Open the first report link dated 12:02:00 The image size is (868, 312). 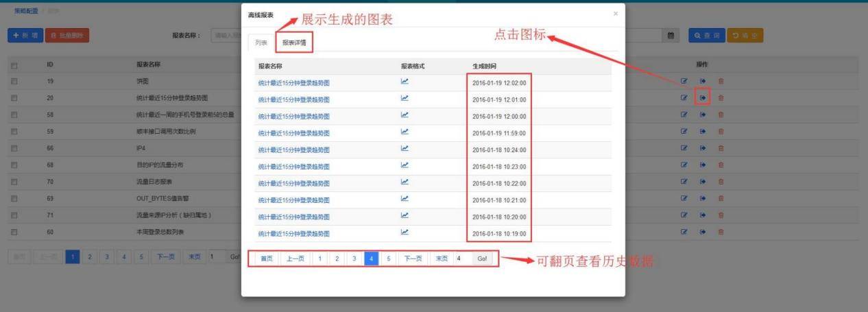tap(293, 82)
